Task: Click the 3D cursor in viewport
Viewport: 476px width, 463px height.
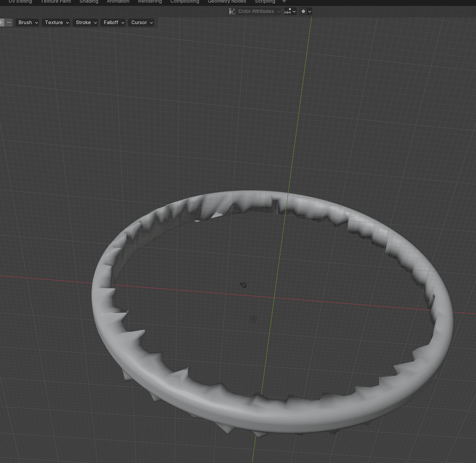Action: click(253, 319)
